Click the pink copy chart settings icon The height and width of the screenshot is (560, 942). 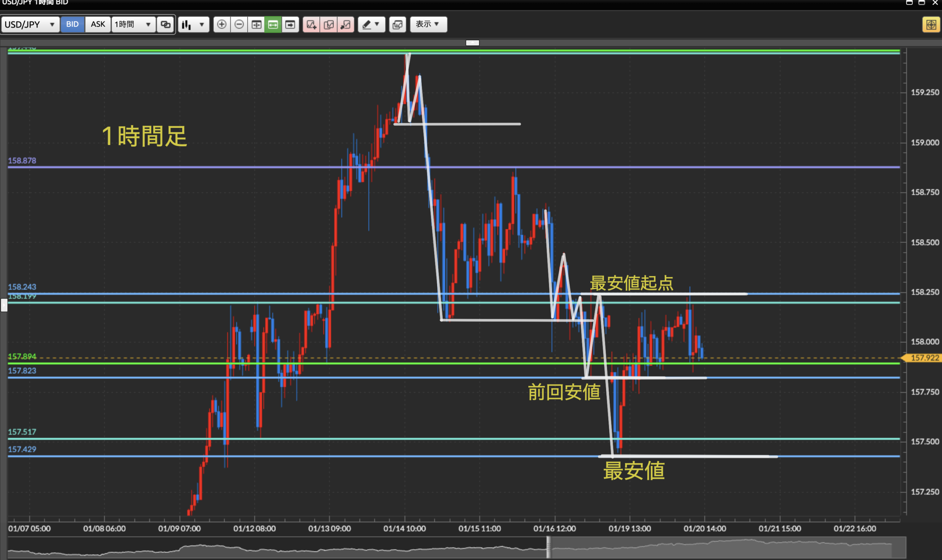point(329,25)
